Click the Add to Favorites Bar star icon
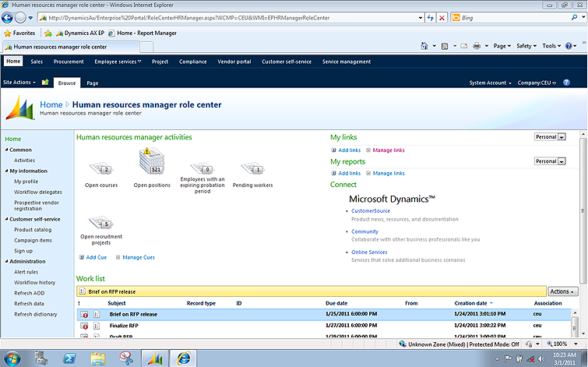 (x=48, y=33)
